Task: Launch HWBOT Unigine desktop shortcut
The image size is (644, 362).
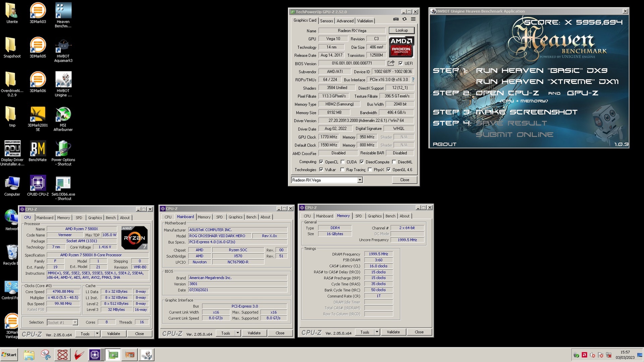Action: [63, 84]
